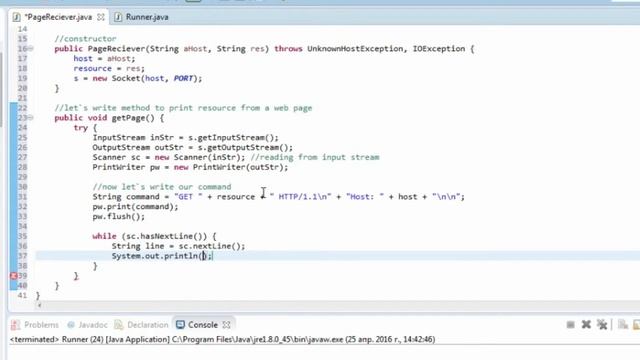The image size is (640, 360).
Task: Click the Problems tab icon
Action: pyautogui.click(x=16, y=325)
